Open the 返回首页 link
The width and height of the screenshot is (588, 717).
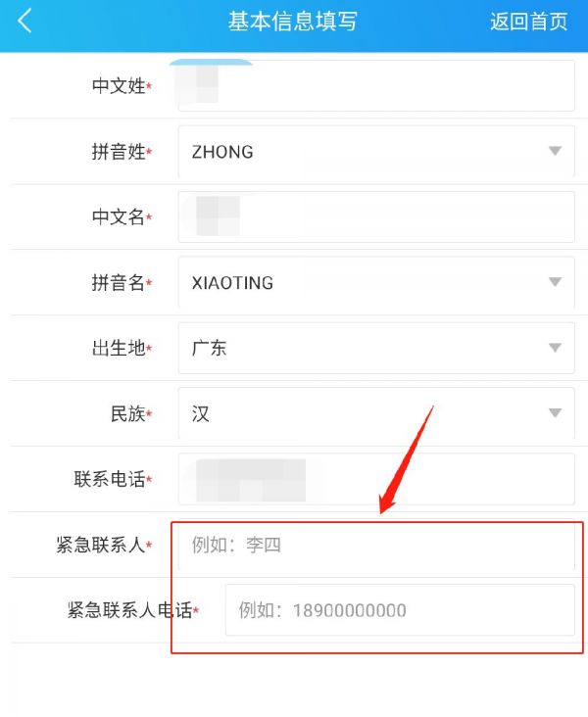[528, 22]
